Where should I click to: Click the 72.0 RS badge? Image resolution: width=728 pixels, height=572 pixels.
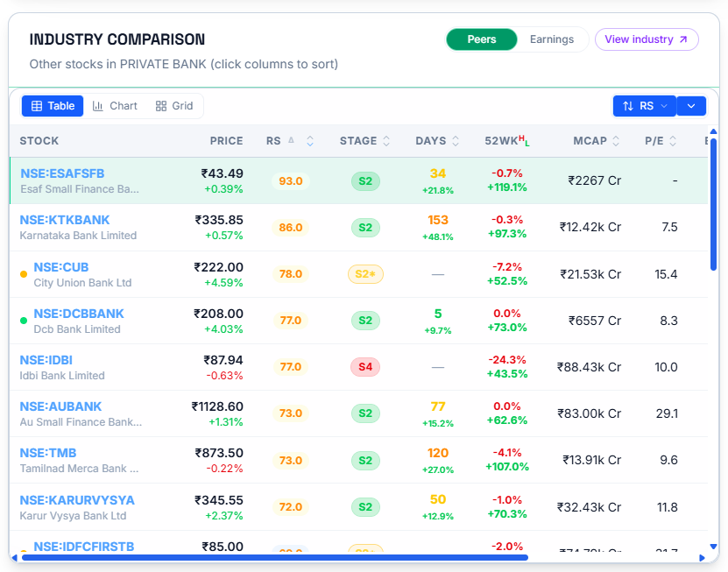coord(291,507)
